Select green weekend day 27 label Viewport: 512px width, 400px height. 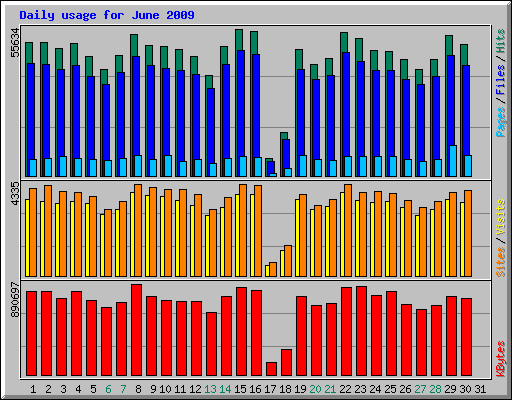420,389
